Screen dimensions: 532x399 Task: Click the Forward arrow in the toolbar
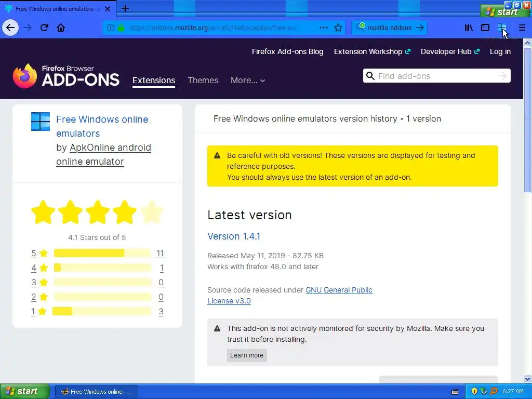coord(28,28)
